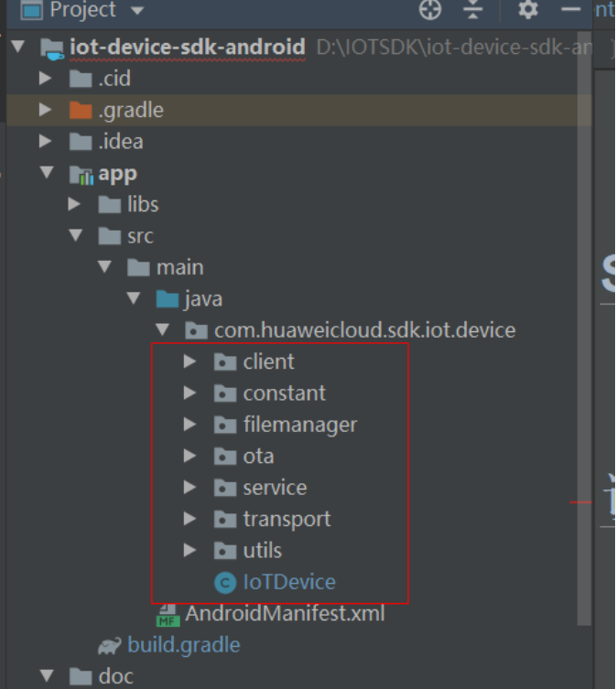Click the app module folder icon

coord(81,174)
